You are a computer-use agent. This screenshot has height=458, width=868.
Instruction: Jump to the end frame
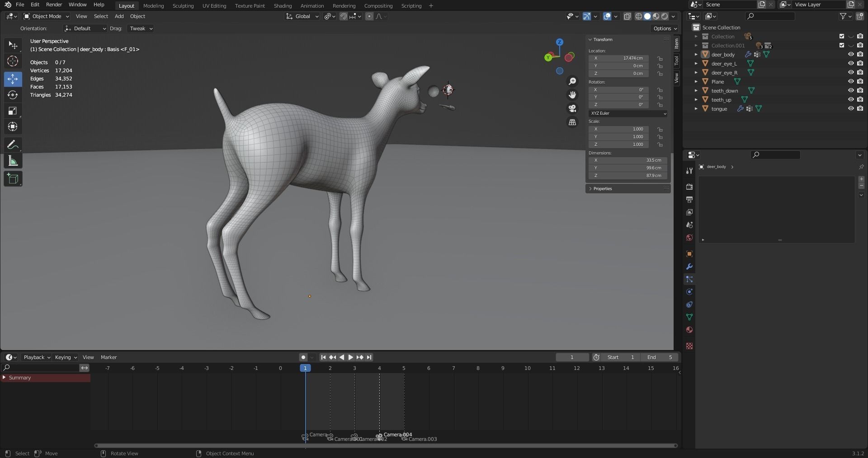click(369, 357)
